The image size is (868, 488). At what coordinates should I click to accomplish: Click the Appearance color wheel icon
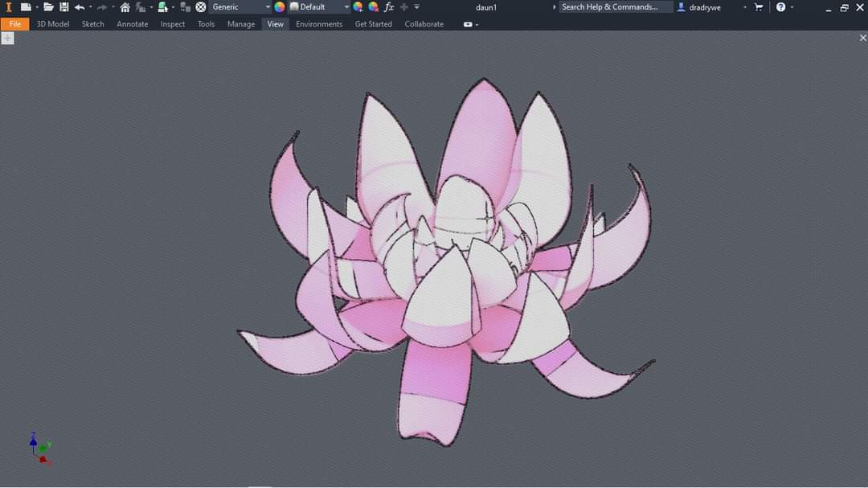(x=280, y=7)
